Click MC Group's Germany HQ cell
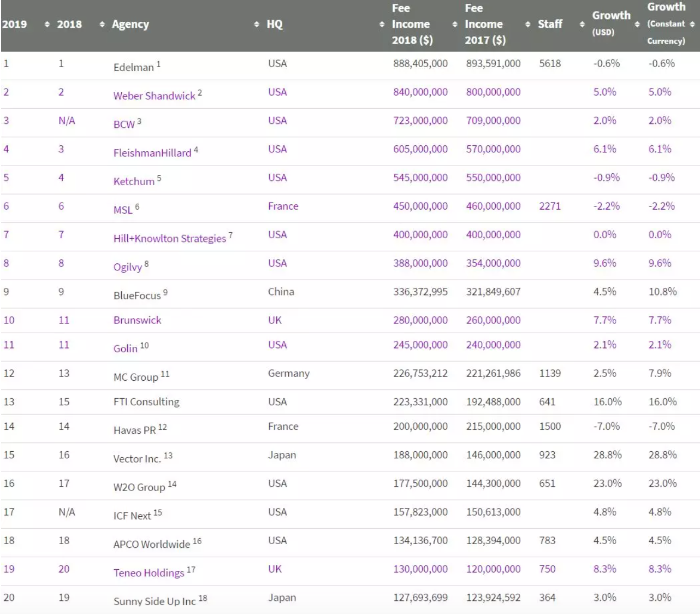The height and width of the screenshot is (614, 700). [289, 373]
